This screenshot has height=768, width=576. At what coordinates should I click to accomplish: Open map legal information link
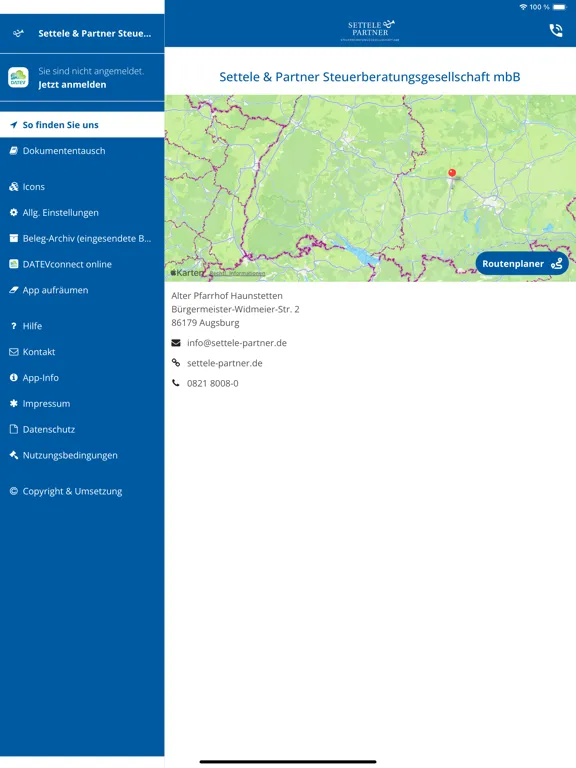(237, 273)
